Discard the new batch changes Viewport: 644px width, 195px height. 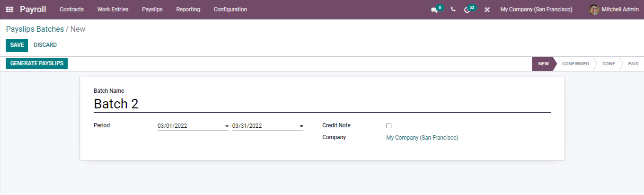pyautogui.click(x=45, y=45)
